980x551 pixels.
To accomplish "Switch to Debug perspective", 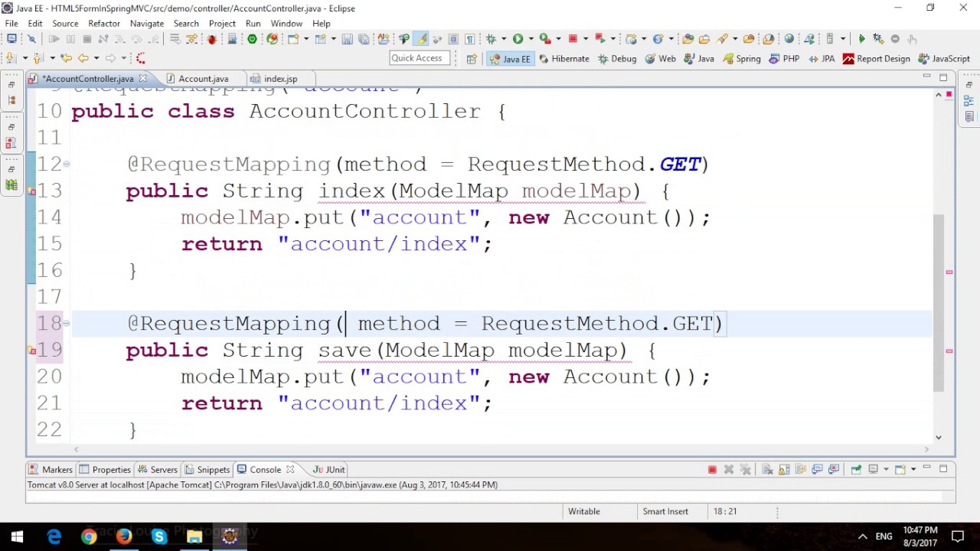I will click(x=617, y=58).
